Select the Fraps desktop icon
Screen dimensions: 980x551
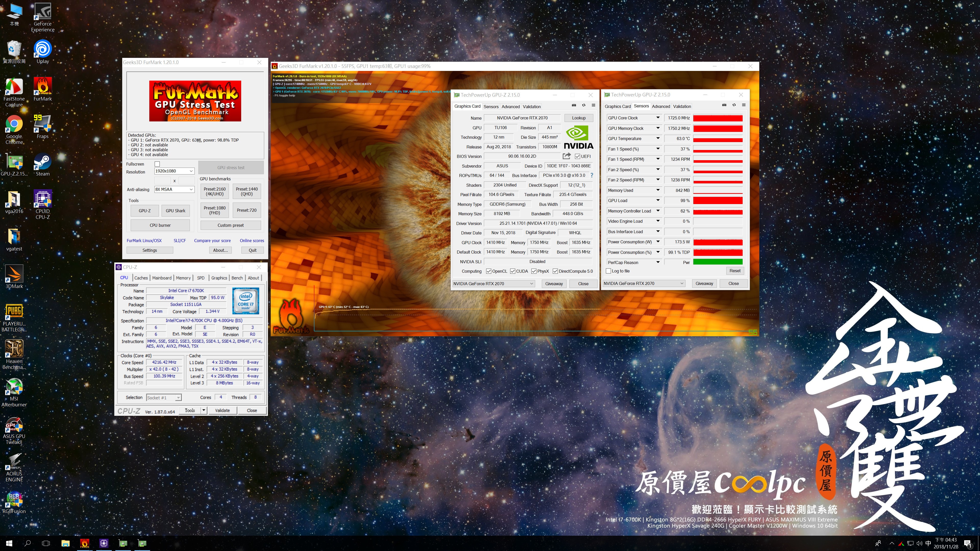(43, 127)
